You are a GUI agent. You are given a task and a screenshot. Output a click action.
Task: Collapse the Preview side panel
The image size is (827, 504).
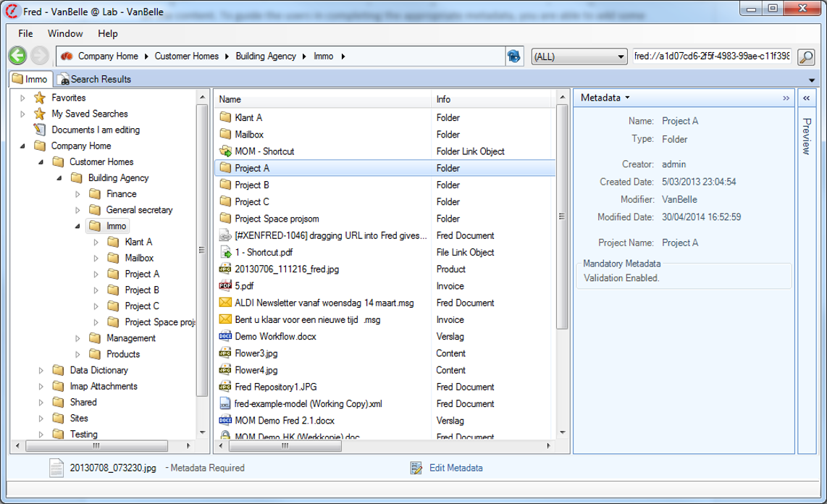tap(807, 98)
